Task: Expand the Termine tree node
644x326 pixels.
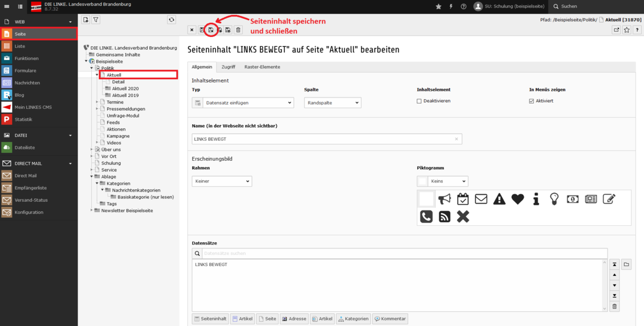Action: point(97,102)
